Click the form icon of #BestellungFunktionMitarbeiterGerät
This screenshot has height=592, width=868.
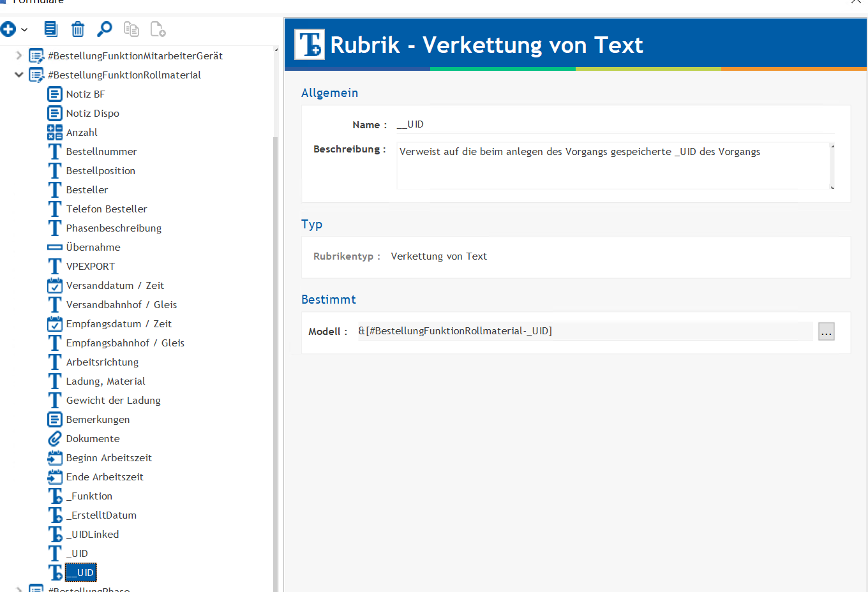[x=37, y=56]
